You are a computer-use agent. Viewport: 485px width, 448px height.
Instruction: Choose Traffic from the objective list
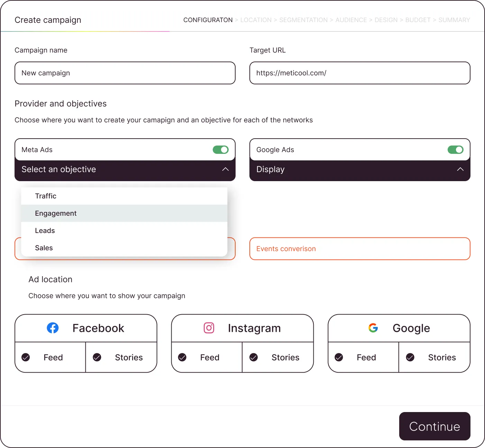pos(46,196)
